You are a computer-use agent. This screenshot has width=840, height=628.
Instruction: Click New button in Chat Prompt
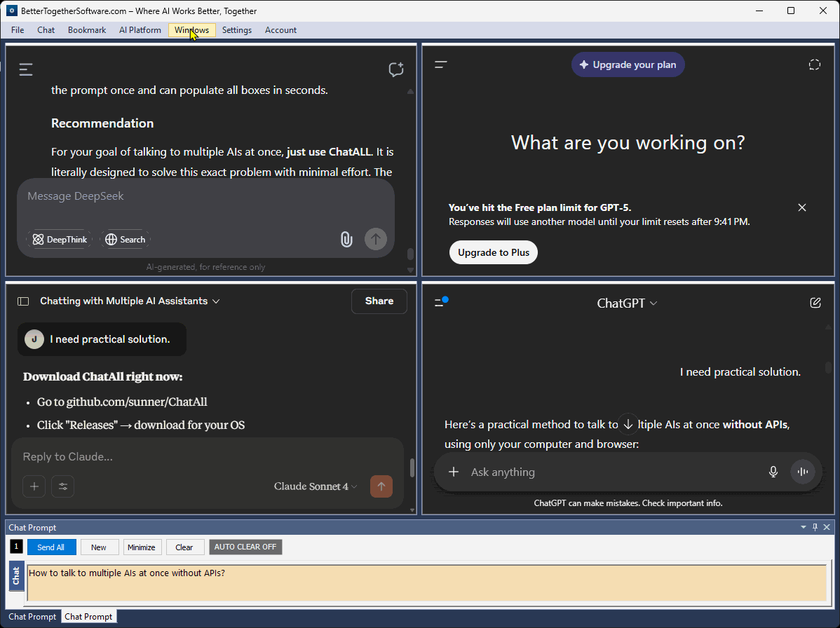[99, 547]
